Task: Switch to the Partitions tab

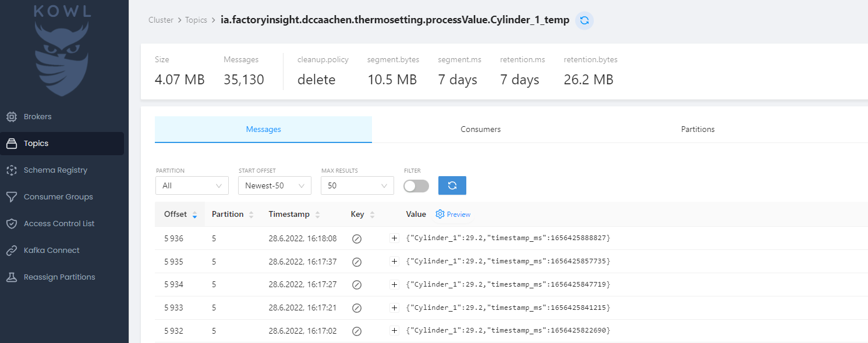Action: click(697, 130)
